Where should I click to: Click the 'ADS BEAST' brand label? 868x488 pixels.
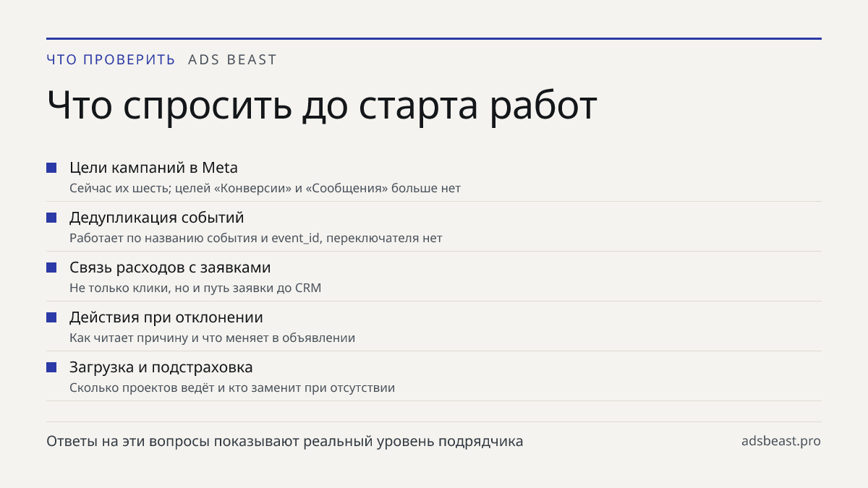pos(232,60)
